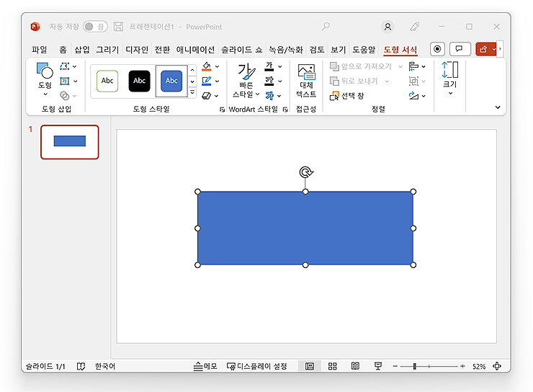Image resolution: width=533 pixels, height=392 pixels.
Task: Open WordArt 스타일 dialog launcher
Action: tap(285, 109)
